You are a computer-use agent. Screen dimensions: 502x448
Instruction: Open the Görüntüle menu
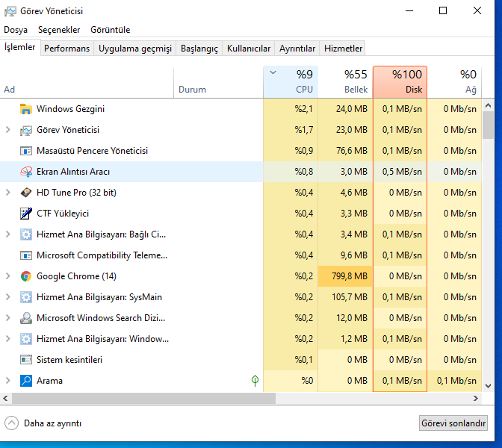(110, 30)
